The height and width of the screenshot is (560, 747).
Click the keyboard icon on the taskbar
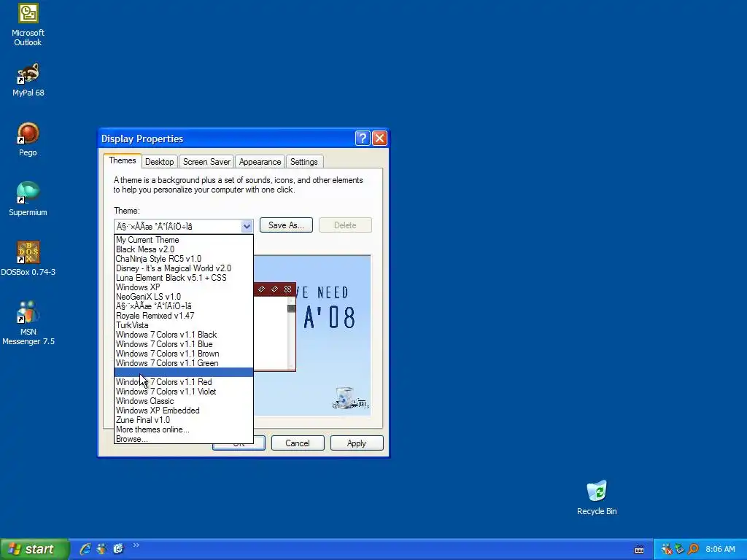[x=639, y=550]
